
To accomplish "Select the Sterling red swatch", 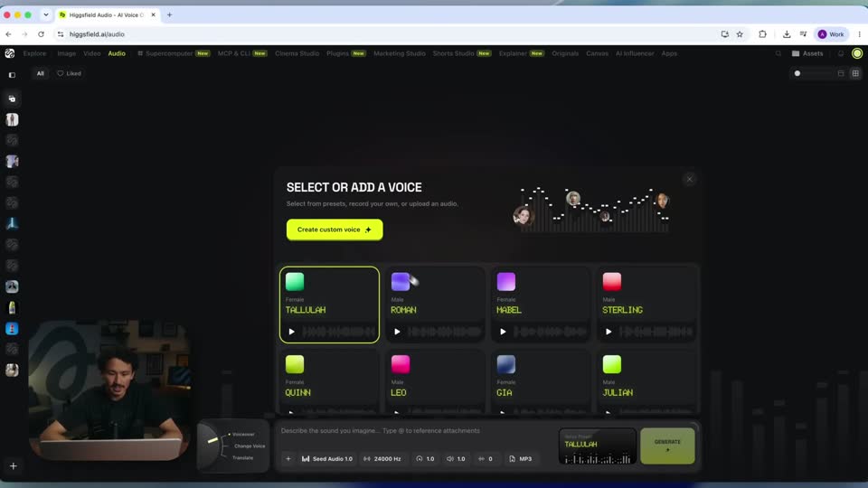I will (x=612, y=282).
